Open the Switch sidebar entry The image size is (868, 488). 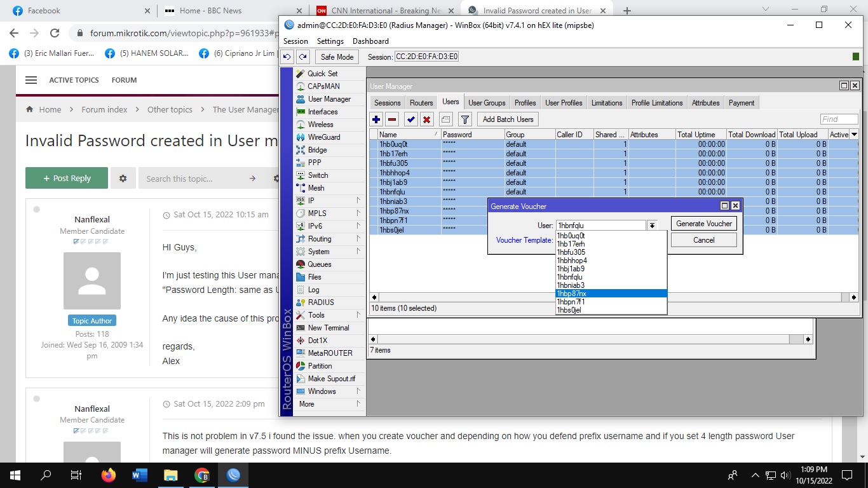pos(318,175)
